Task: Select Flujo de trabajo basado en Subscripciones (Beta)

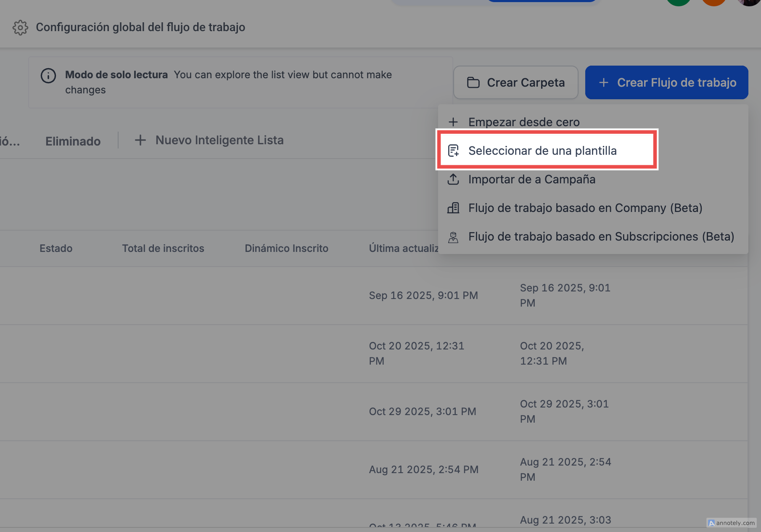Action: point(601,236)
